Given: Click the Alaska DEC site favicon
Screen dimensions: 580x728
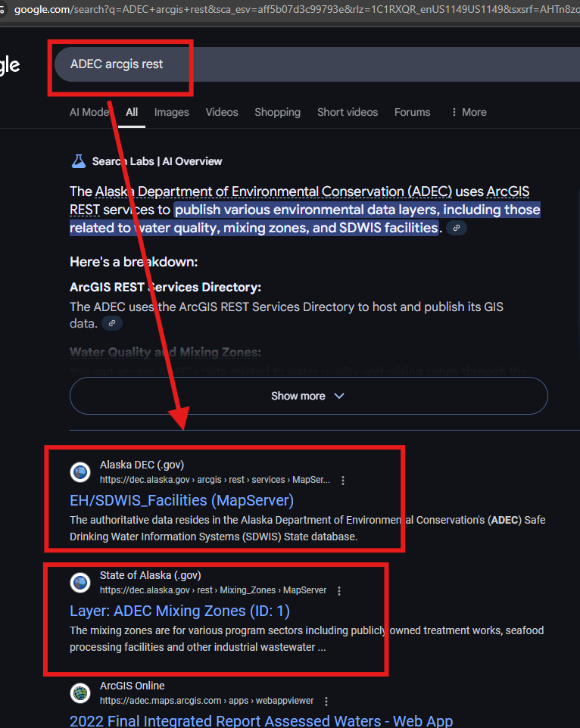Looking at the screenshot, I should (80, 472).
